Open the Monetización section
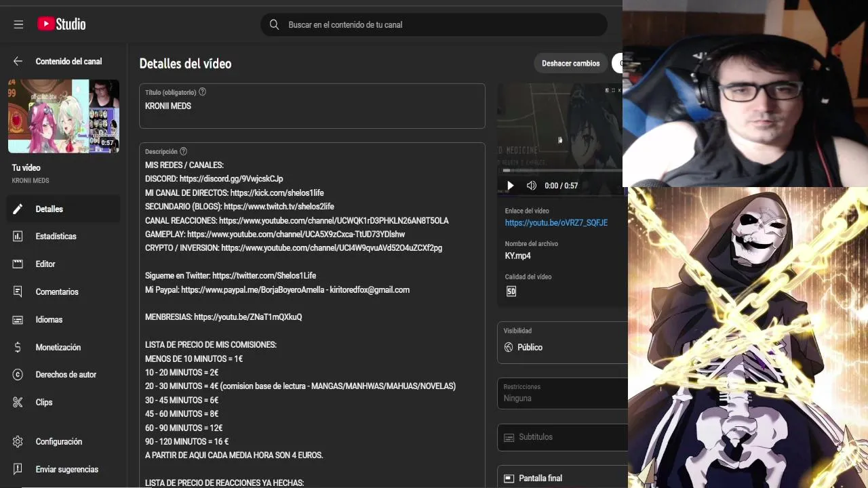Viewport: 868px width, 488px height. click(64, 347)
